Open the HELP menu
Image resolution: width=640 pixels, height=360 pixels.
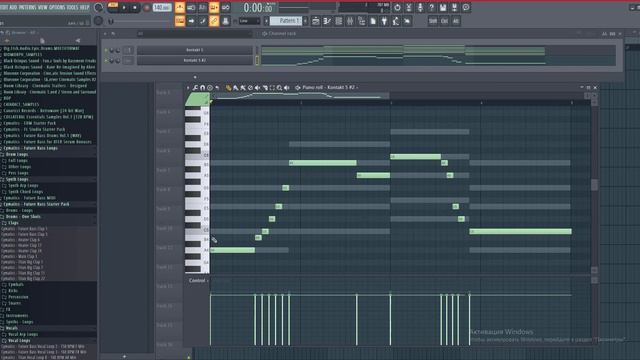point(84,7)
